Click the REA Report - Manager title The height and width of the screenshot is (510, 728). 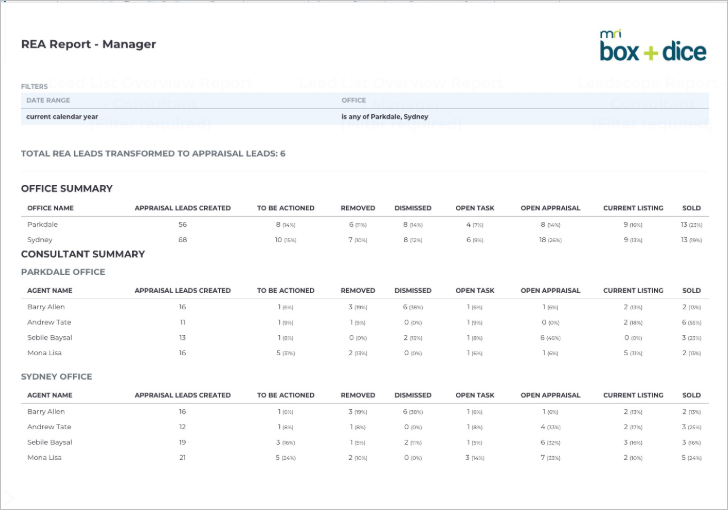tap(89, 44)
